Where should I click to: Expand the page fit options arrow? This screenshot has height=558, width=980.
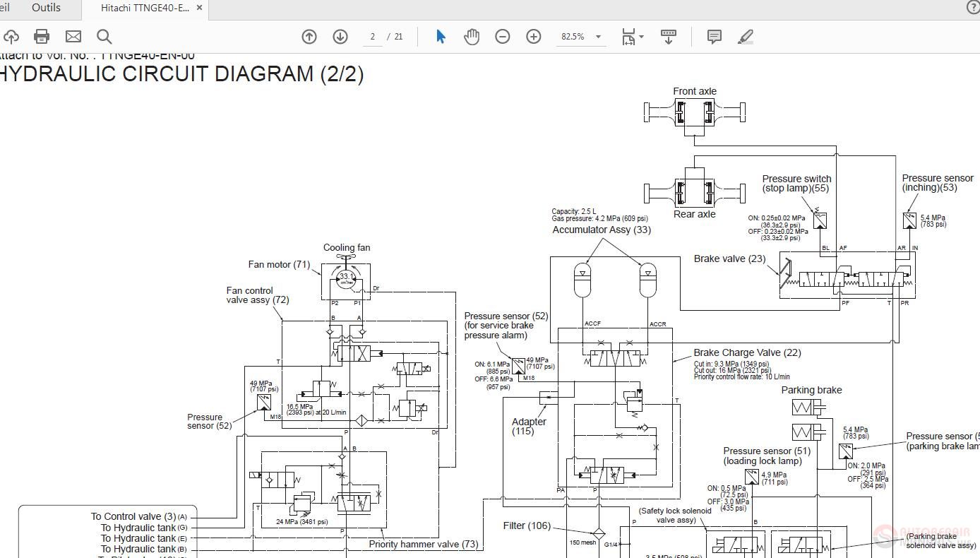[641, 37]
